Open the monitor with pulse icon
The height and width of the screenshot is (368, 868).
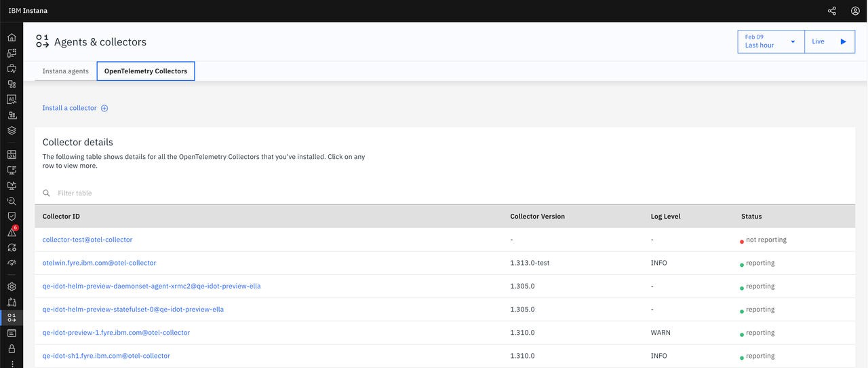tap(12, 185)
